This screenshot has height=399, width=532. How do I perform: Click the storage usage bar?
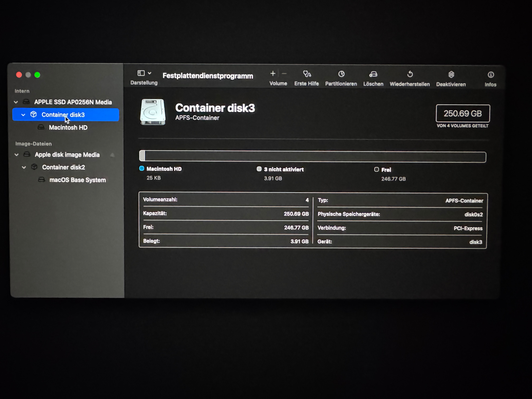313,157
